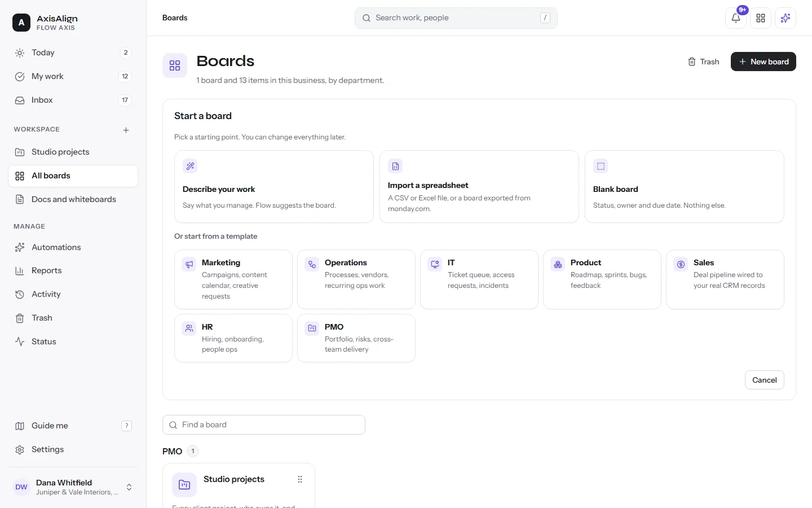
Task: Choose Import a spreadsheet
Action: coord(479,186)
